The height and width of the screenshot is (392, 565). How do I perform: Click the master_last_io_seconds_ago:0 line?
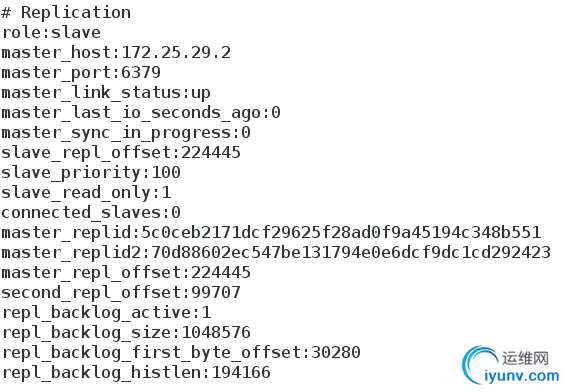141,113
